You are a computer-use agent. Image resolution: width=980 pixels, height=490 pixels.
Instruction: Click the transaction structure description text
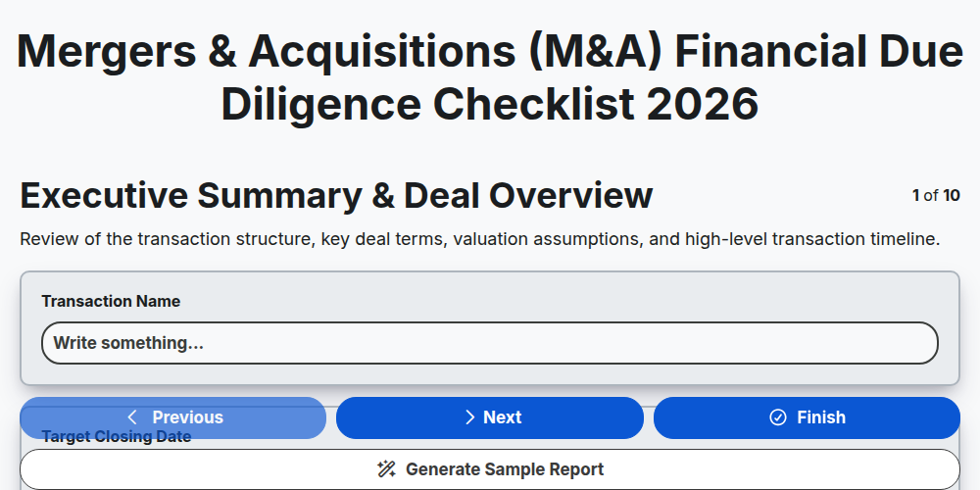480,239
